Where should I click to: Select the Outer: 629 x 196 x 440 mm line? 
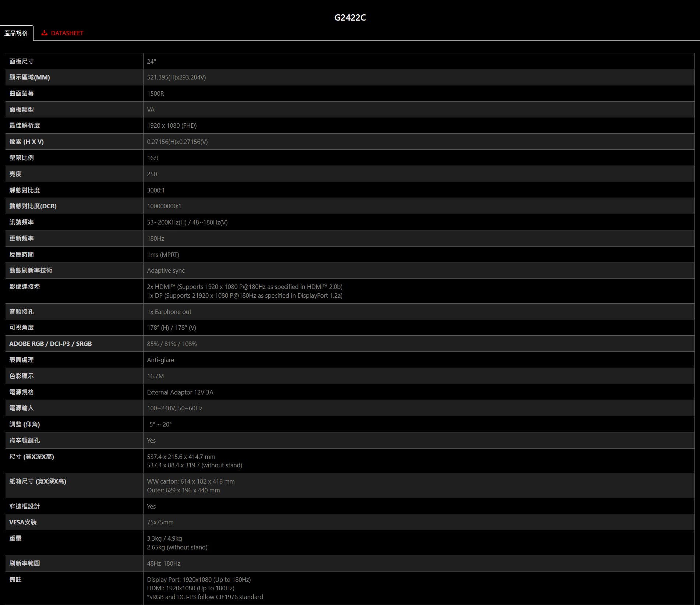tap(183, 490)
